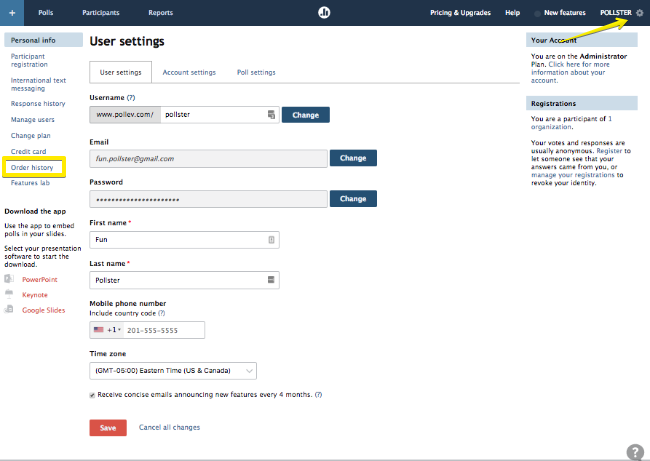Screen dimensions: 650x461
Task: Click the autofill icon in Last name field
Action: click(271, 280)
